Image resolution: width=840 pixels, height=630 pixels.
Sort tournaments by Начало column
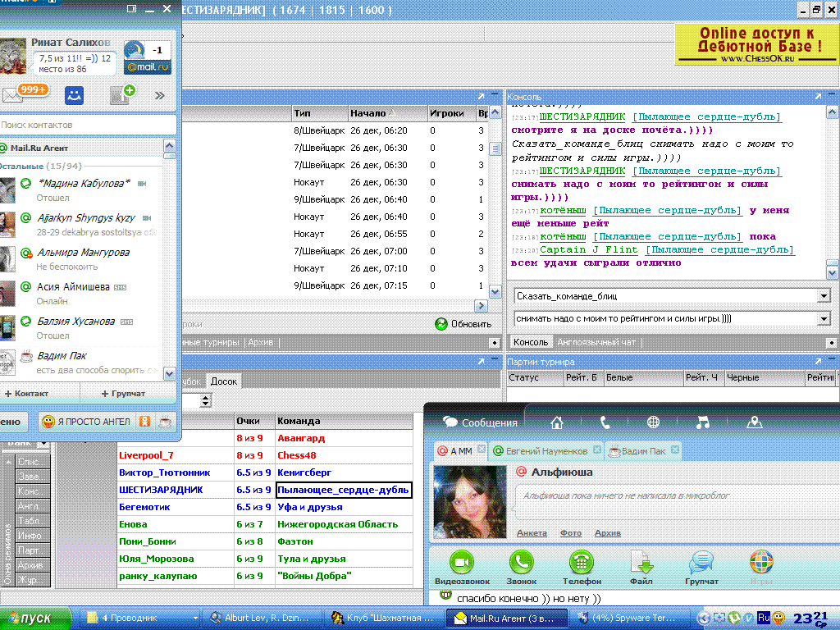point(387,113)
